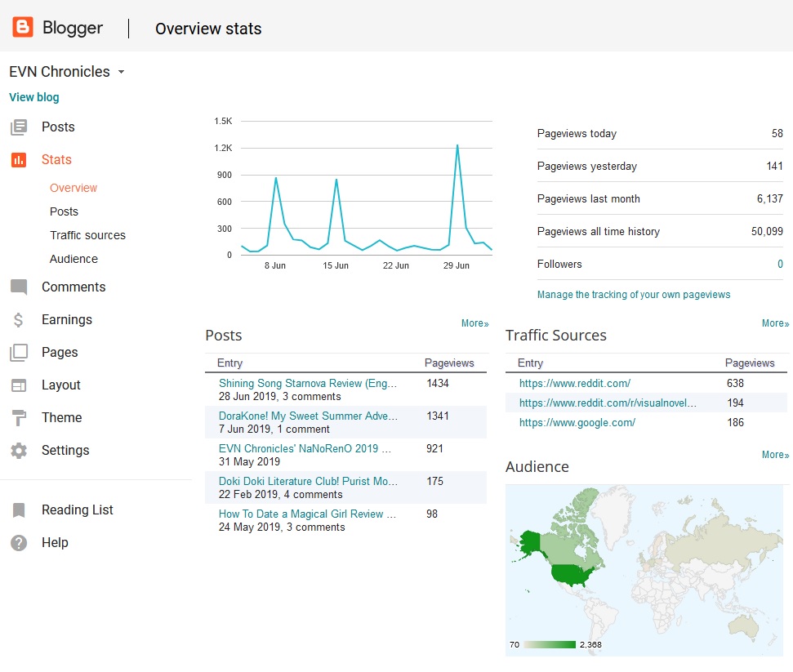Click the 29 Jun peak on pageviews chart
793x672 pixels.
pyautogui.click(x=457, y=145)
